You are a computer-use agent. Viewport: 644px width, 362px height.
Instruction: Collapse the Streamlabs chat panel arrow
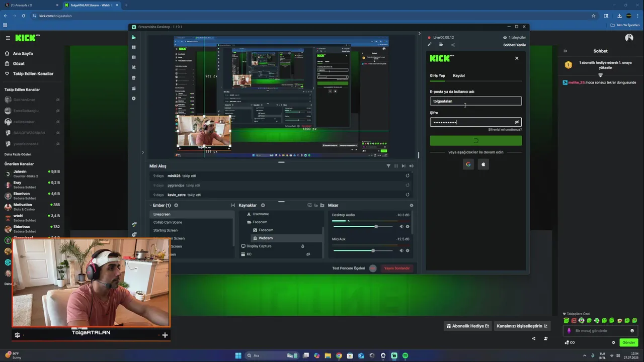pos(419,34)
